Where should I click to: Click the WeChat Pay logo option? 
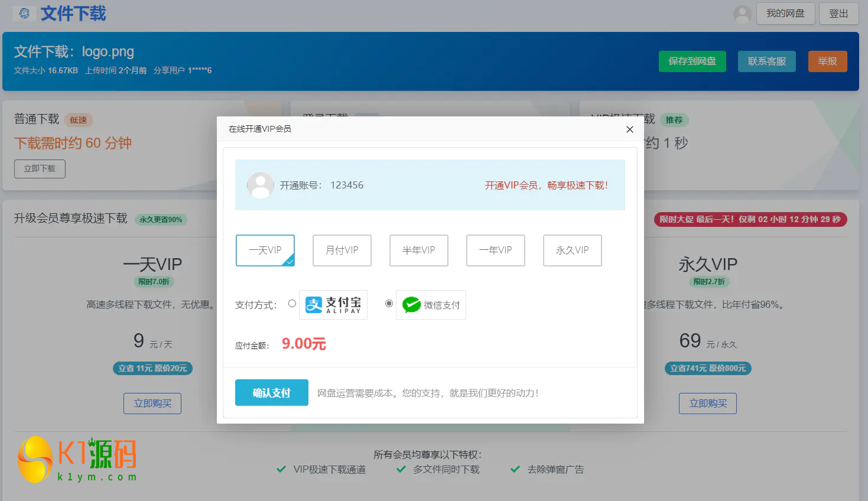click(x=431, y=305)
